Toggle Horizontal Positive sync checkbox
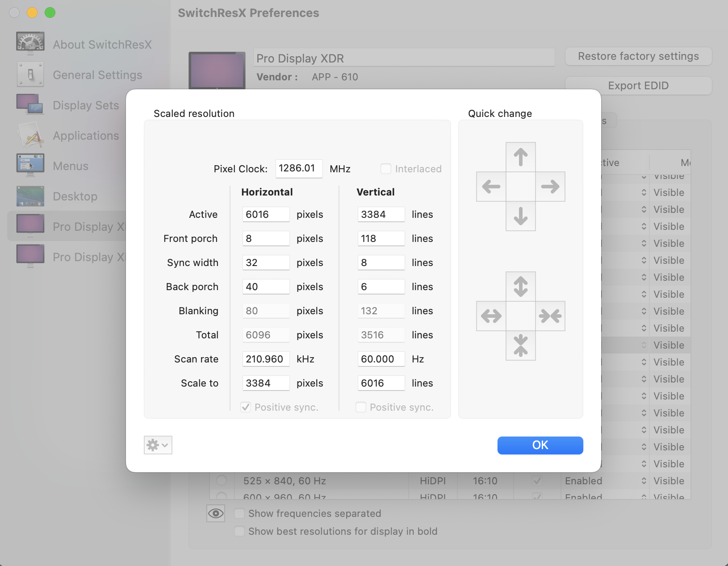 pos(246,407)
